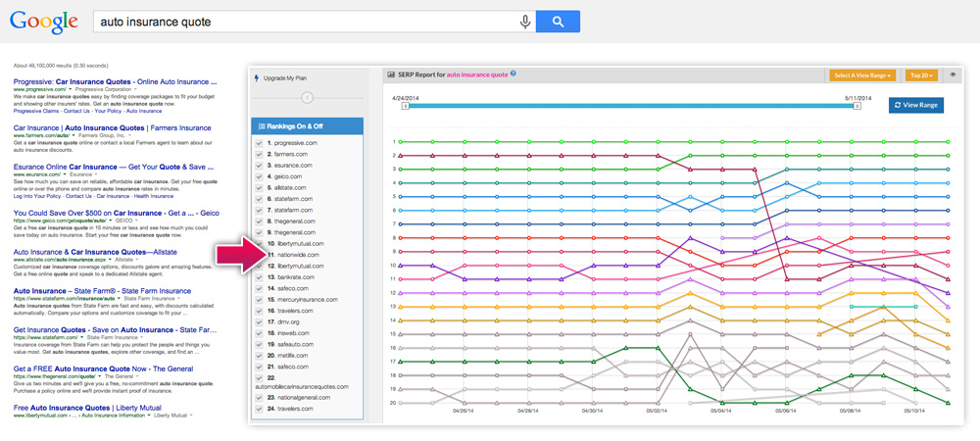Open the Select A View Range dropdown
The image size is (980, 441).
click(862, 74)
